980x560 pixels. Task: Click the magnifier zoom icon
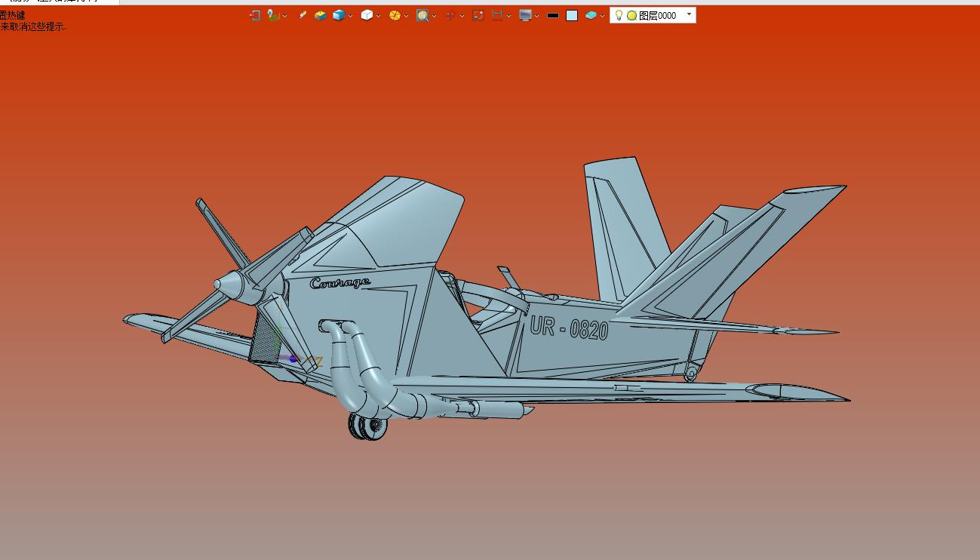[x=422, y=15]
